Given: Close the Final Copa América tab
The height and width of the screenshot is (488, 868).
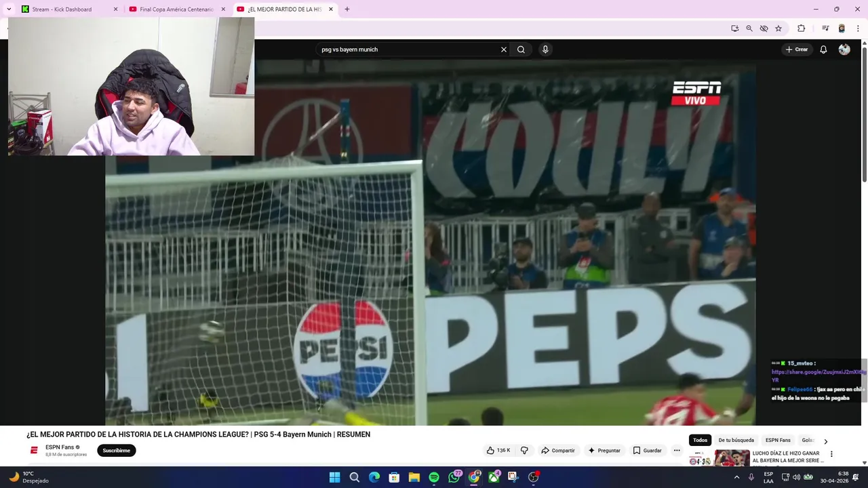Looking at the screenshot, I should pos(223,9).
